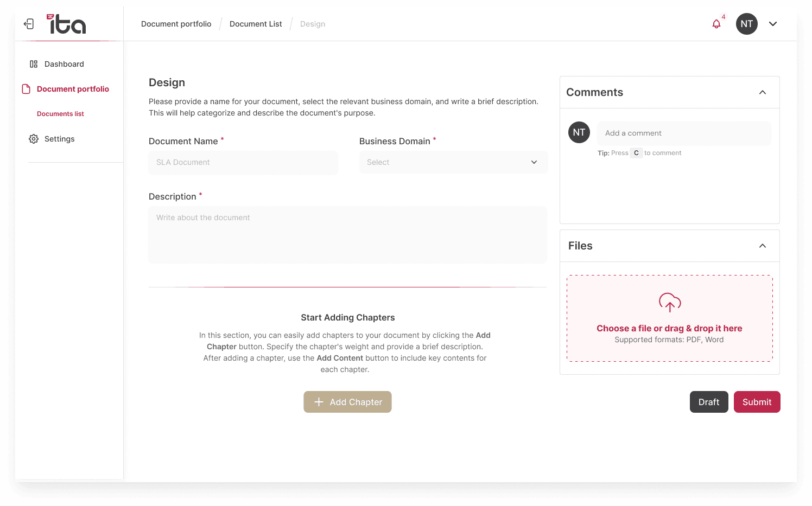
Task: Navigate to Document portfolio breadcrumb
Action: (176, 24)
